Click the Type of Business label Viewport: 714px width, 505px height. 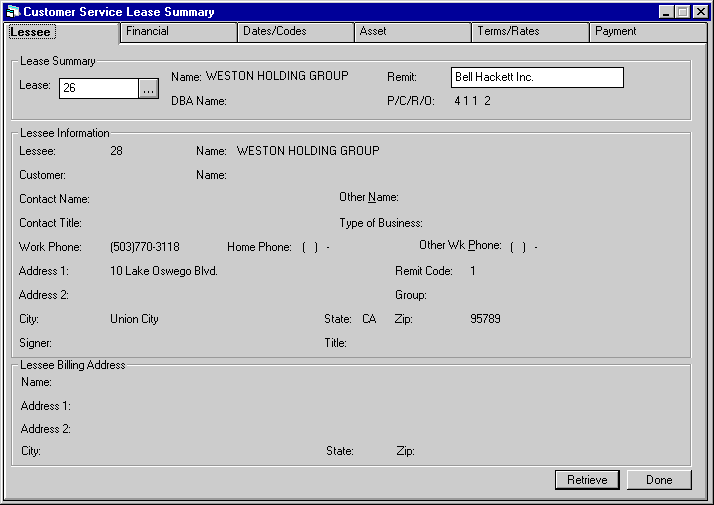coord(381,223)
